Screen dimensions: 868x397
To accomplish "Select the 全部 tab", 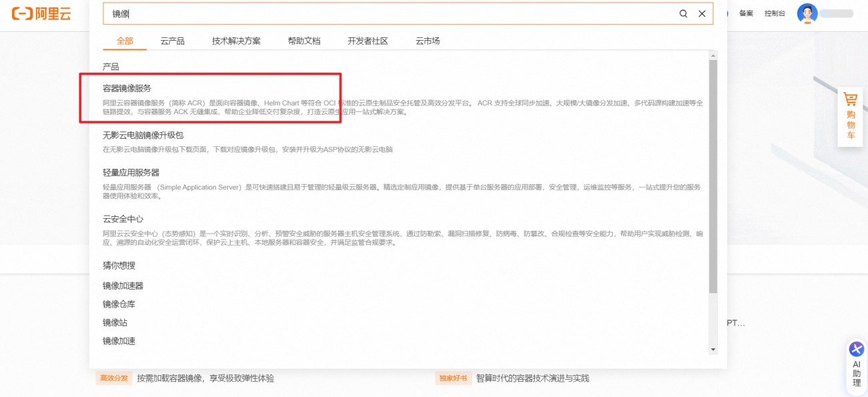I will click(x=125, y=41).
